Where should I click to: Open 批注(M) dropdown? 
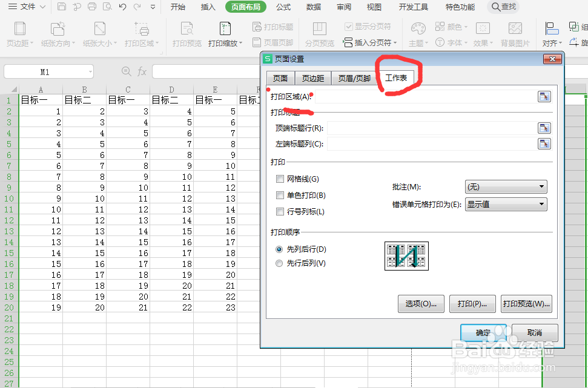coord(506,186)
